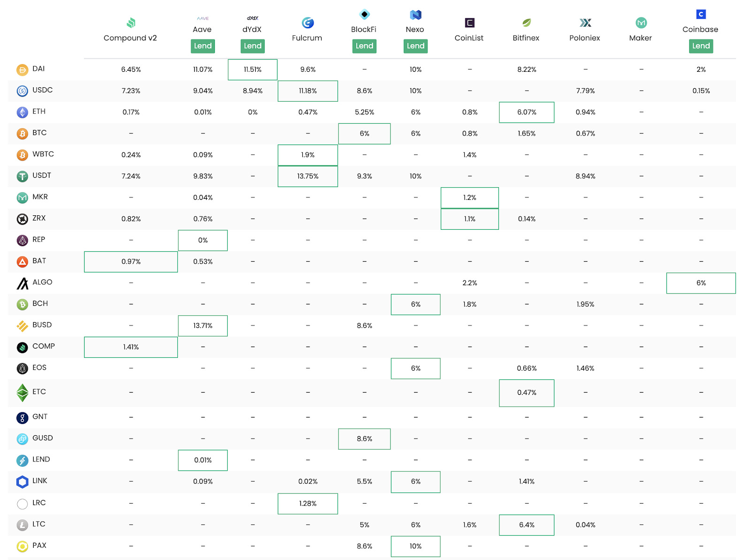Select the 1.9% WBTC Fulcrum cell

coord(308,155)
